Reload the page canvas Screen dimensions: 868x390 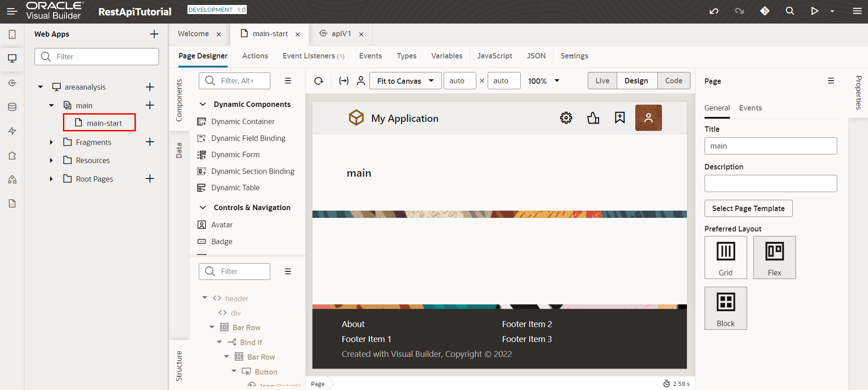(x=319, y=81)
